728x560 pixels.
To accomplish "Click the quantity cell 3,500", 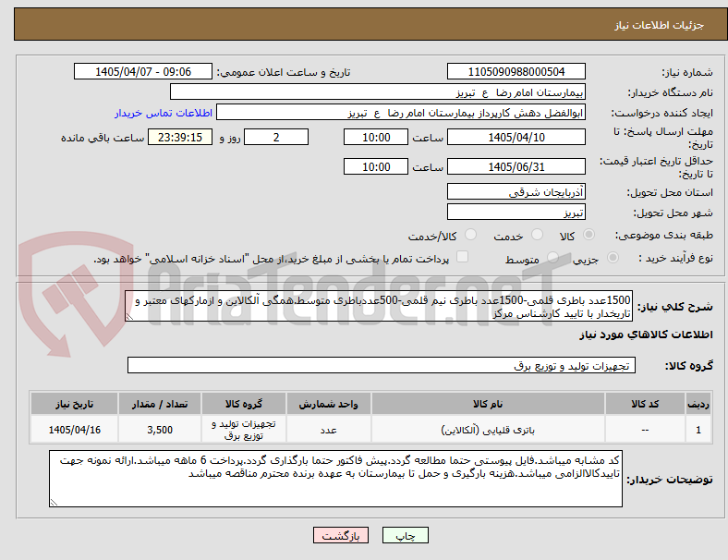I will [x=160, y=430].
